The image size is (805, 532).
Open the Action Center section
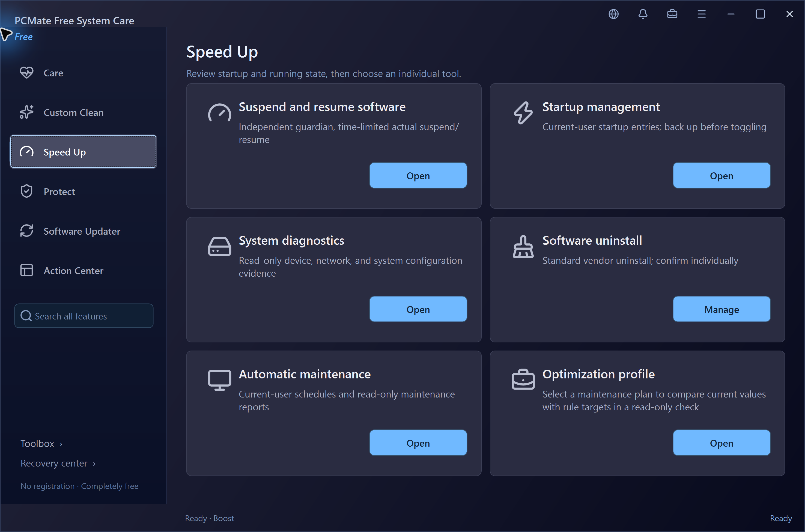(84, 270)
